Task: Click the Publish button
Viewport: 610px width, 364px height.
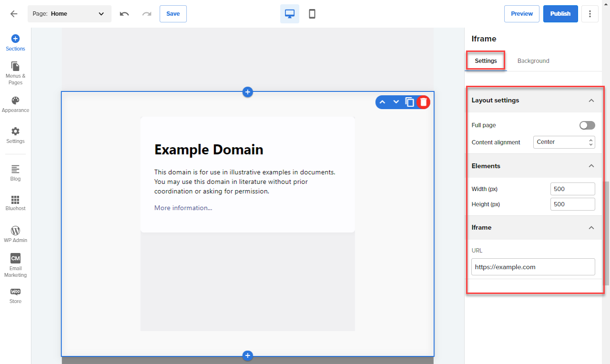Action: (x=560, y=14)
